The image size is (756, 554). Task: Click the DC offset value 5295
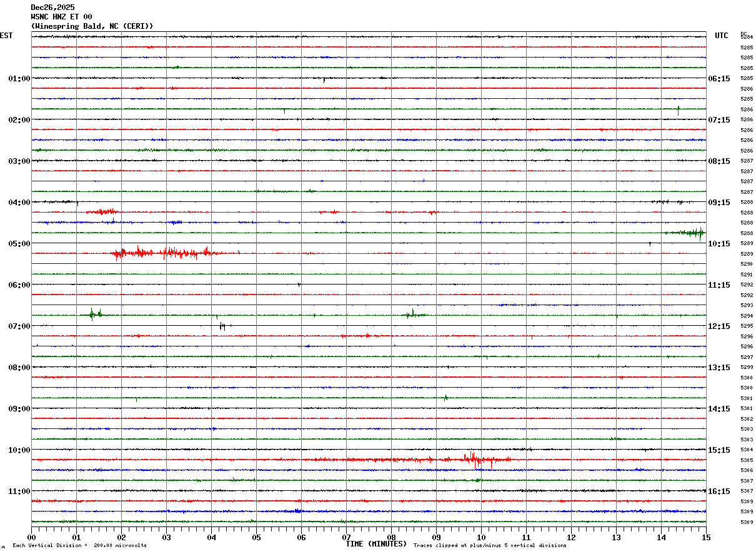pos(747,326)
